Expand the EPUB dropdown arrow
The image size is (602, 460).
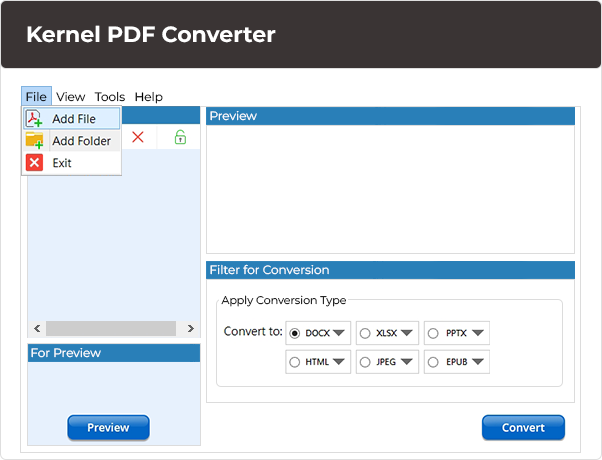pos(478,362)
